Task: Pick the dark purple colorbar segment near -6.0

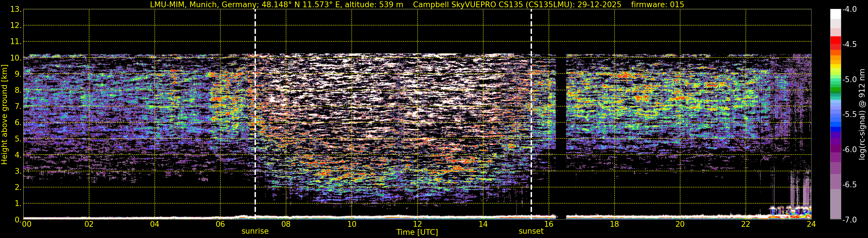Action: (x=836, y=149)
